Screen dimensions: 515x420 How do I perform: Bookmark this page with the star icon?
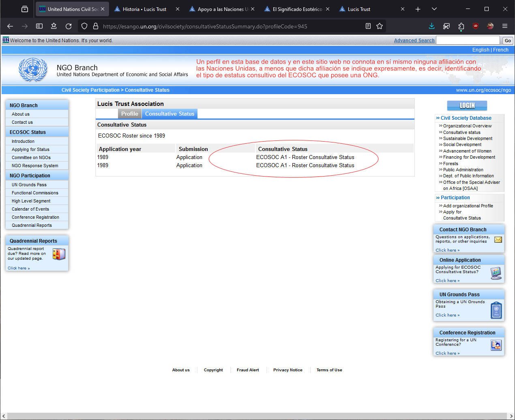[380, 26]
